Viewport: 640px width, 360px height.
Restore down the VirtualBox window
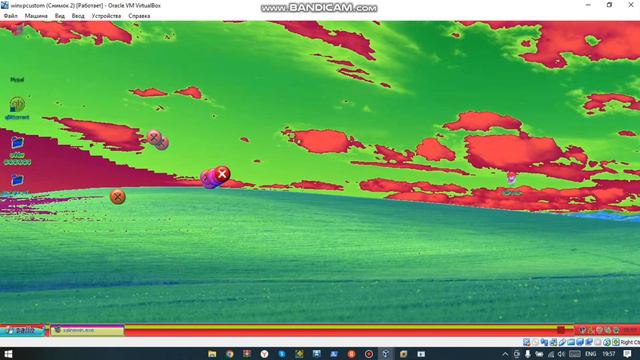609,5
